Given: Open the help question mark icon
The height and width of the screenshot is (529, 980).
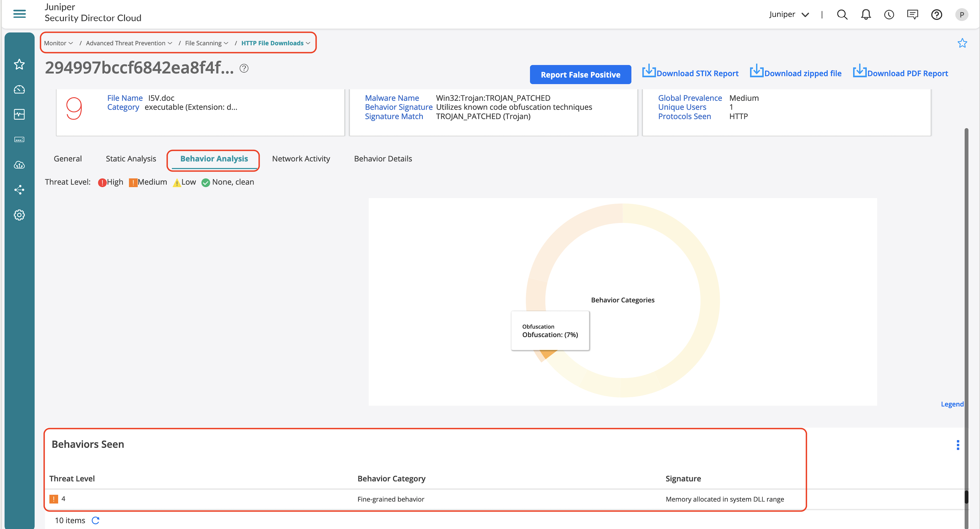Looking at the screenshot, I should [x=936, y=14].
